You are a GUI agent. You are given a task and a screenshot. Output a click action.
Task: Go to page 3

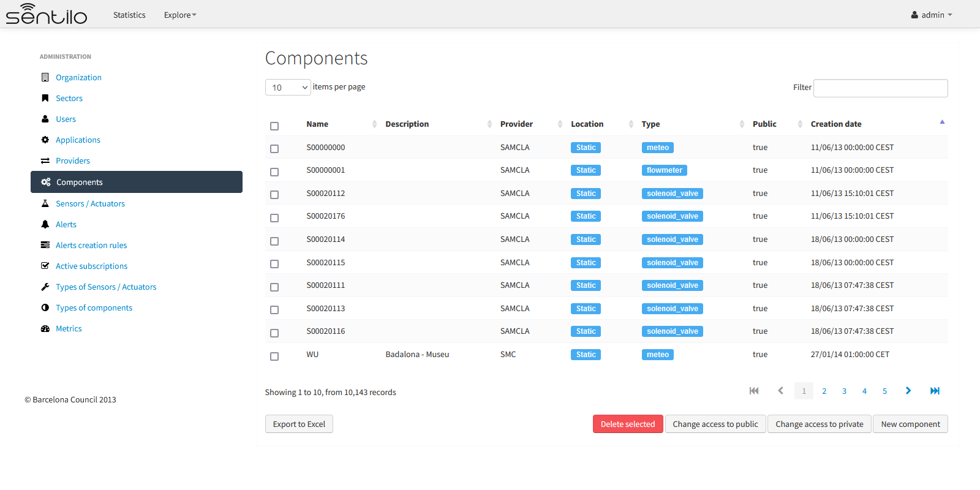point(844,391)
